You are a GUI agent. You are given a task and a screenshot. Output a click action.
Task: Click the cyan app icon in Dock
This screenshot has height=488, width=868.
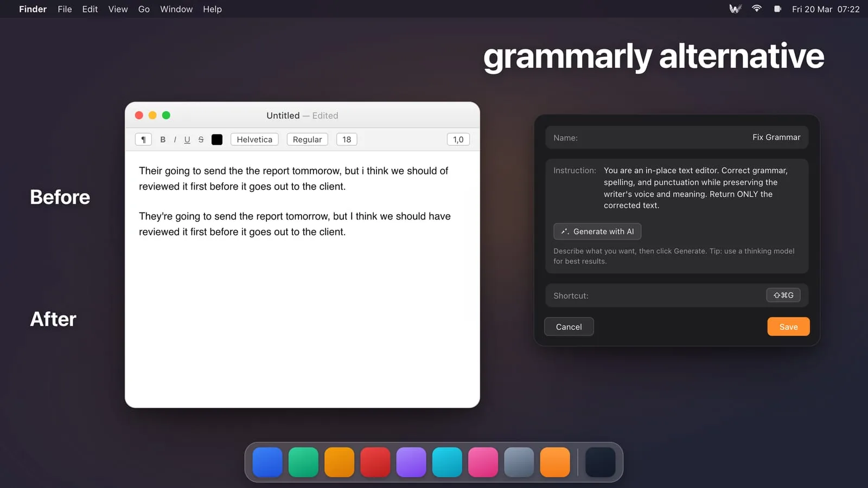[x=447, y=462]
